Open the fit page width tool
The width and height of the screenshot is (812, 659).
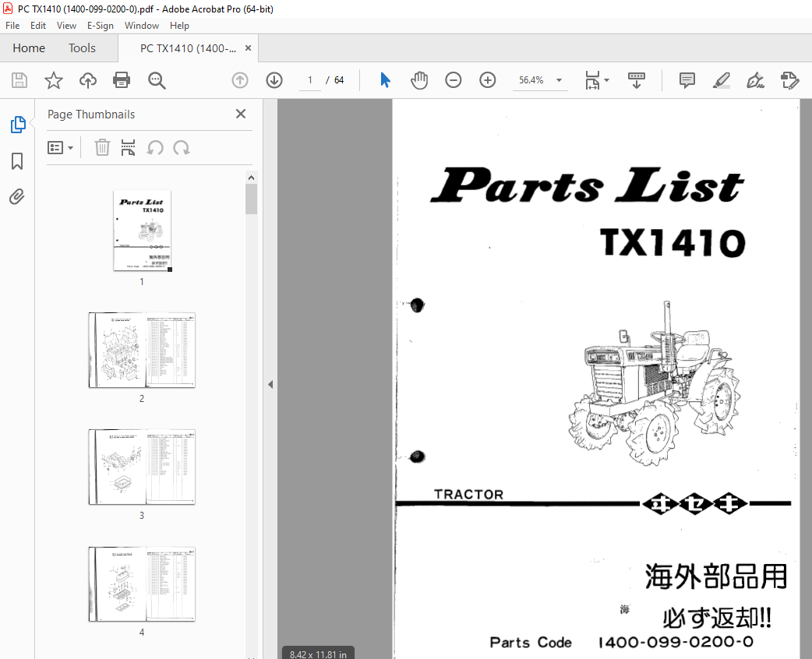click(x=592, y=80)
